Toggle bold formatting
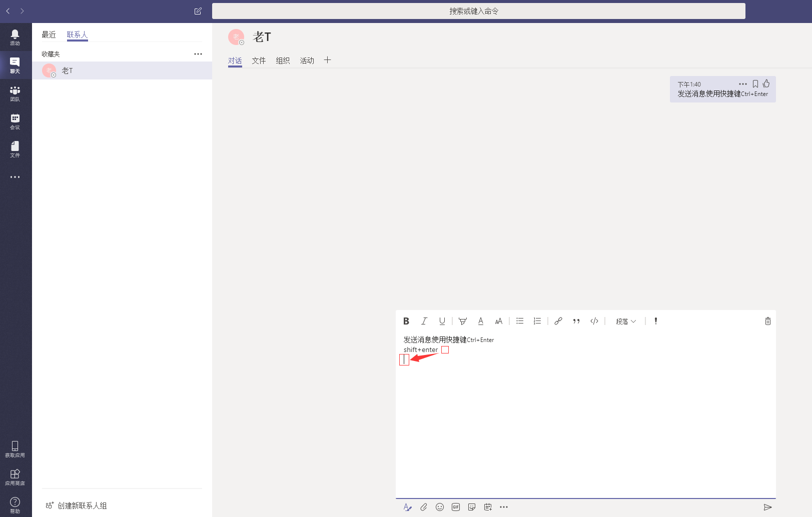The height and width of the screenshot is (517, 812). click(x=406, y=321)
